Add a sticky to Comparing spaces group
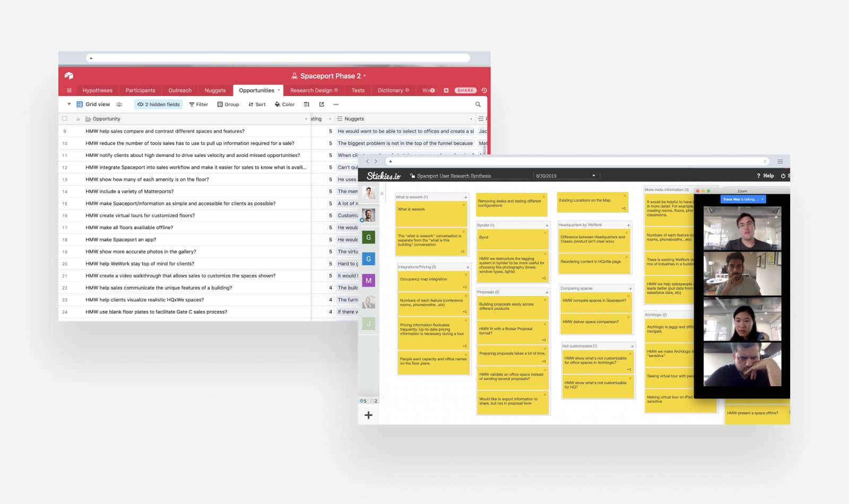This screenshot has height=504, width=849. click(630, 289)
